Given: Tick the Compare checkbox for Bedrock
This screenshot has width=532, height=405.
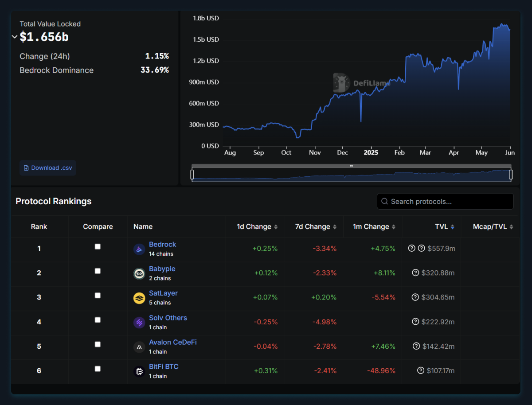Looking at the screenshot, I should pos(98,246).
